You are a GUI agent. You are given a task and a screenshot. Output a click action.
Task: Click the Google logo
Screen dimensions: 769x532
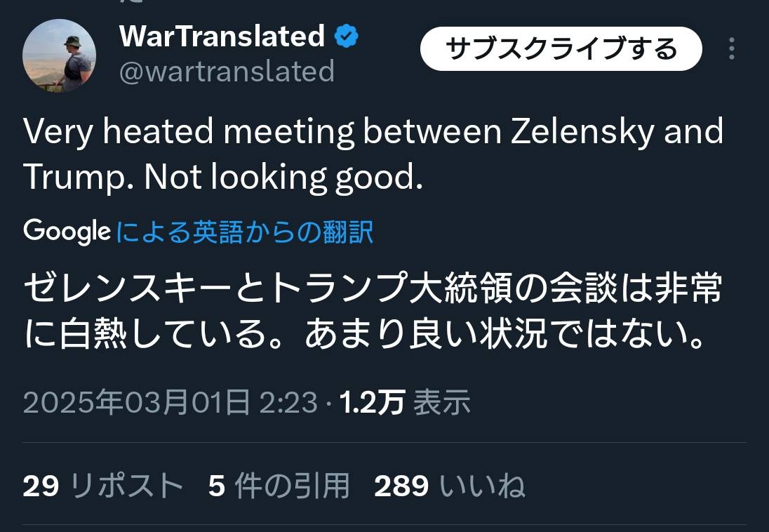(x=67, y=231)
